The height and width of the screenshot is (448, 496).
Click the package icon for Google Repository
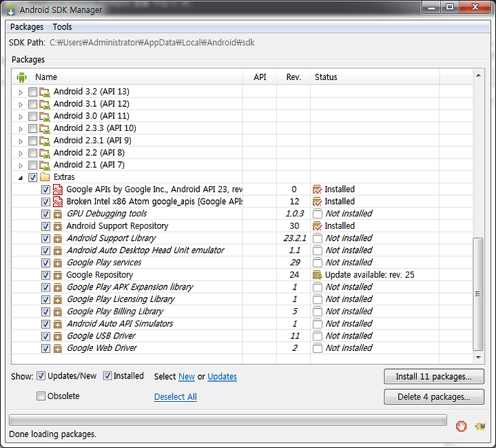[58, 275]
